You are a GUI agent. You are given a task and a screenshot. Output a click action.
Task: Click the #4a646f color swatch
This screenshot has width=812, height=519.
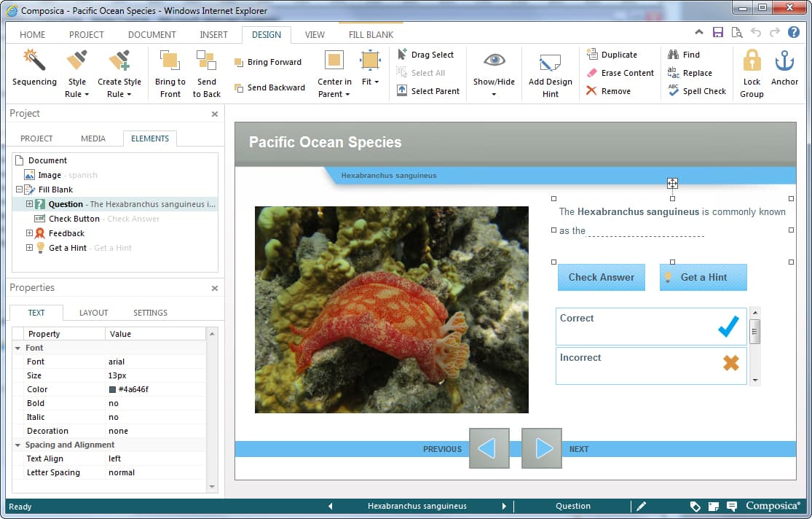coord(112,390)
